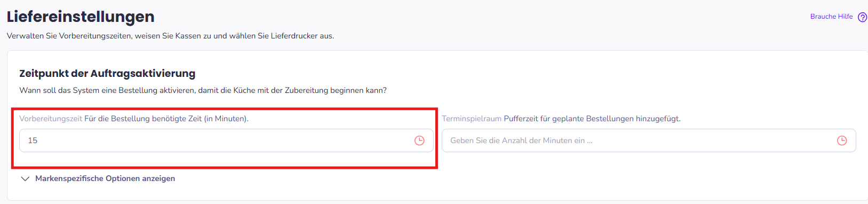
Task: Click the question text about Bestellung aktivieren
Action: point(203,90)
